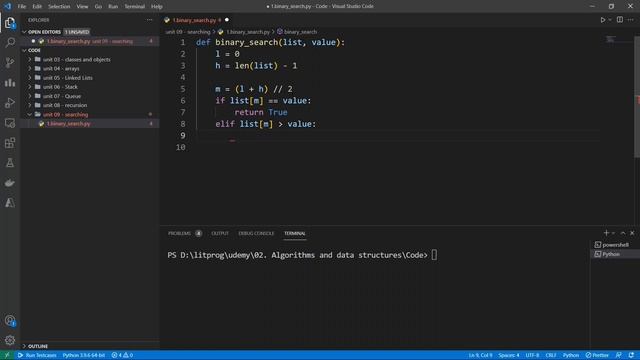Open the Search view in activity bar
The height and width of the screenshot is (360, 640).
10,42
